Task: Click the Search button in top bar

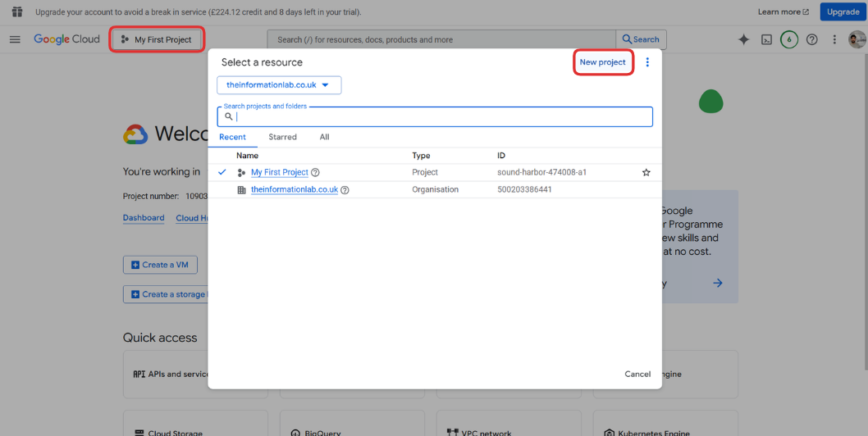Action: (641, 39)
